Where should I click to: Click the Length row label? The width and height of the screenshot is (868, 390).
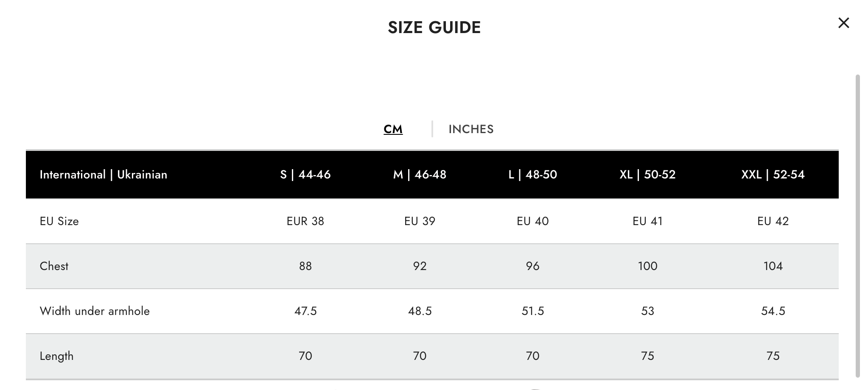click(x=56, y=356)
